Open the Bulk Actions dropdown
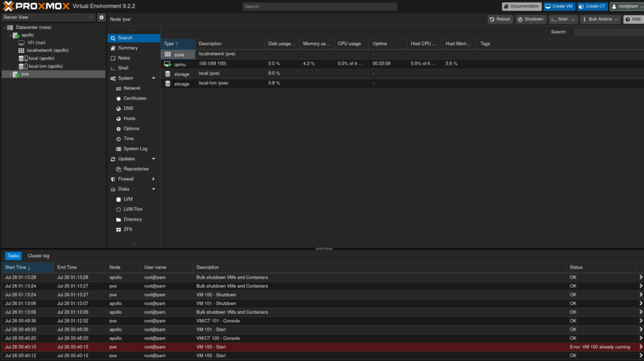The height and width of the screenshot is (361, 644). [600, 19]
